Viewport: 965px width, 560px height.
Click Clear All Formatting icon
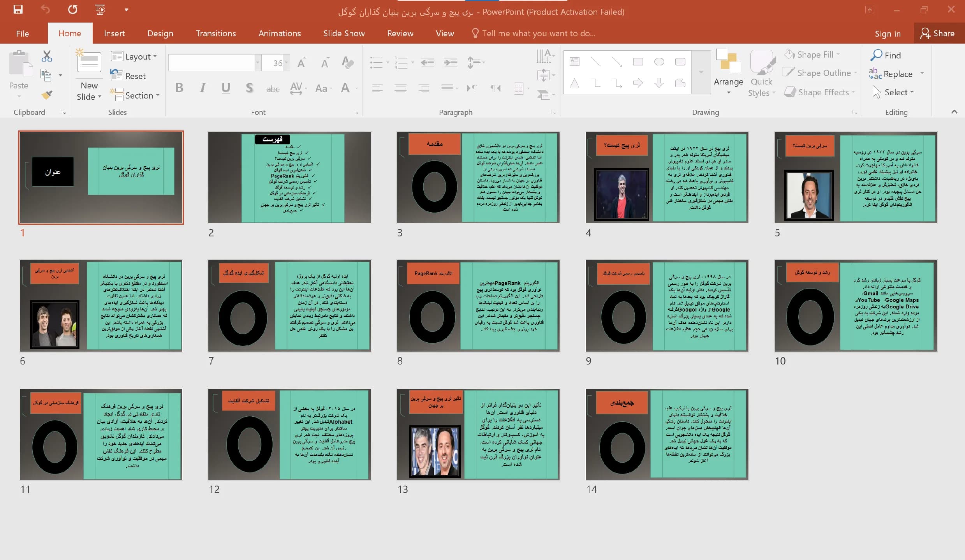point(347,63)
